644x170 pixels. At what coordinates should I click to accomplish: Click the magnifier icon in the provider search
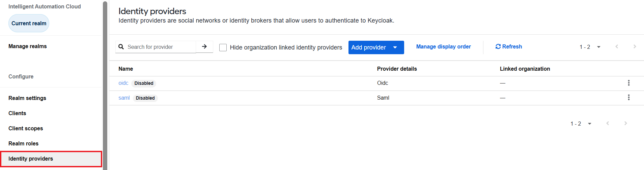tap(121, 47)
